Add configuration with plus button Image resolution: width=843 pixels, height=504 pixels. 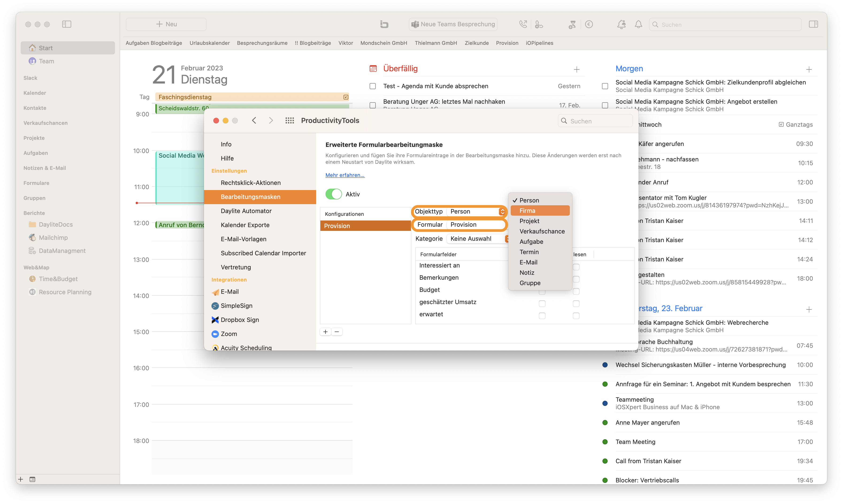(325, 332)
